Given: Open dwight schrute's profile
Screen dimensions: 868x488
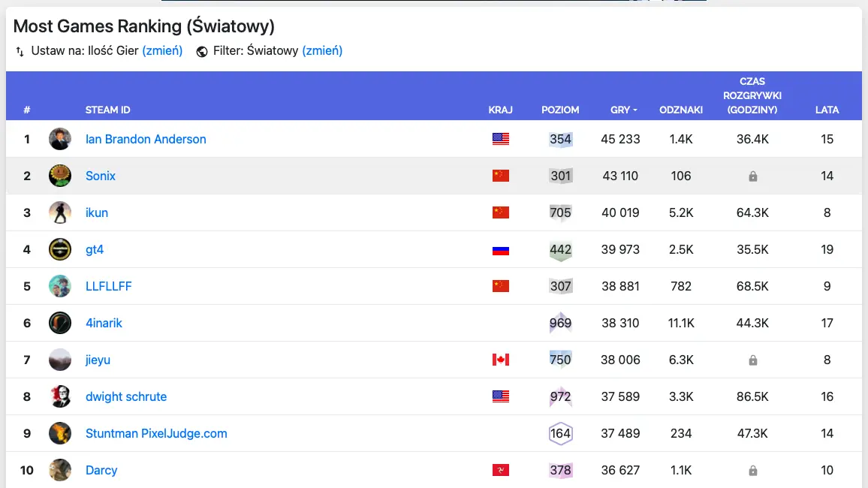Looking at the screenshot, I should tap(125, 396).
